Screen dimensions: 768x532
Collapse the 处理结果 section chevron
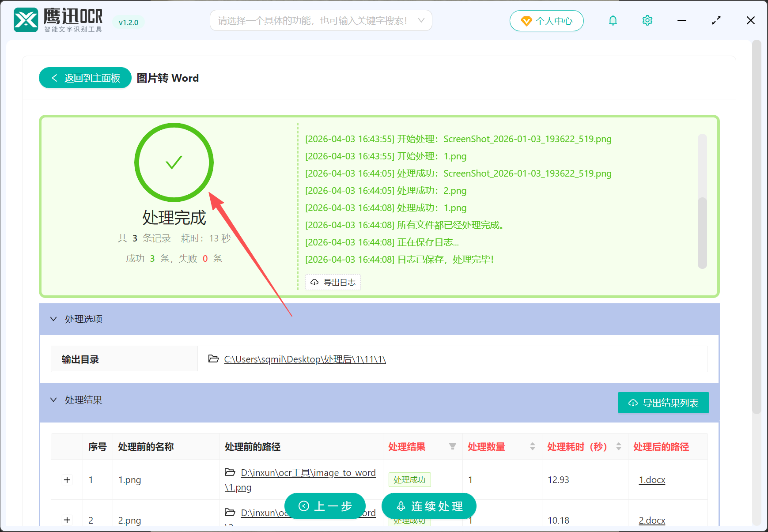point(53,400)
